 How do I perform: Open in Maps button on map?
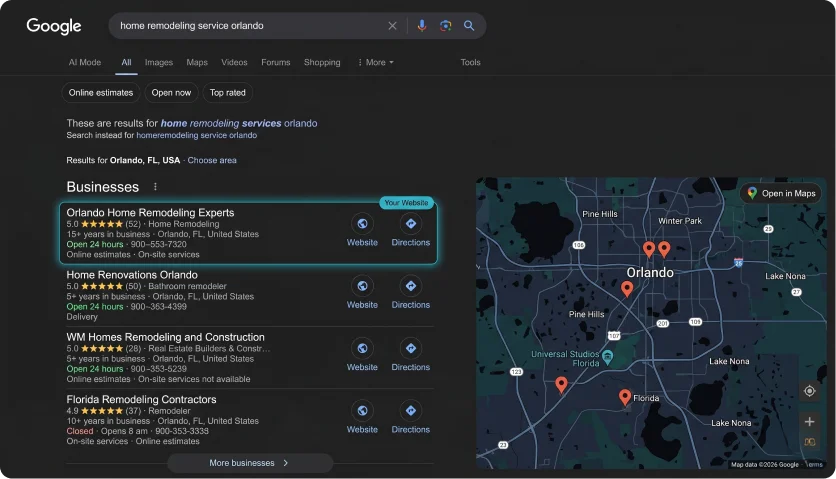(781, 193)
